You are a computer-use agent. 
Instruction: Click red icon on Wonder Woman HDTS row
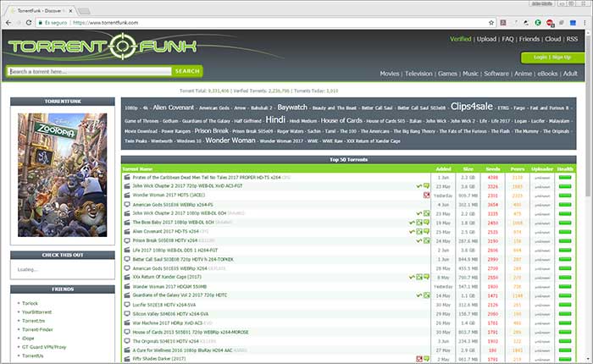point(426,195)
